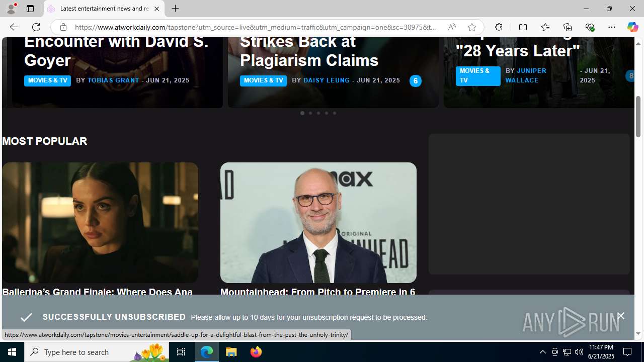View site information icon in address bar

click(63, 27)
